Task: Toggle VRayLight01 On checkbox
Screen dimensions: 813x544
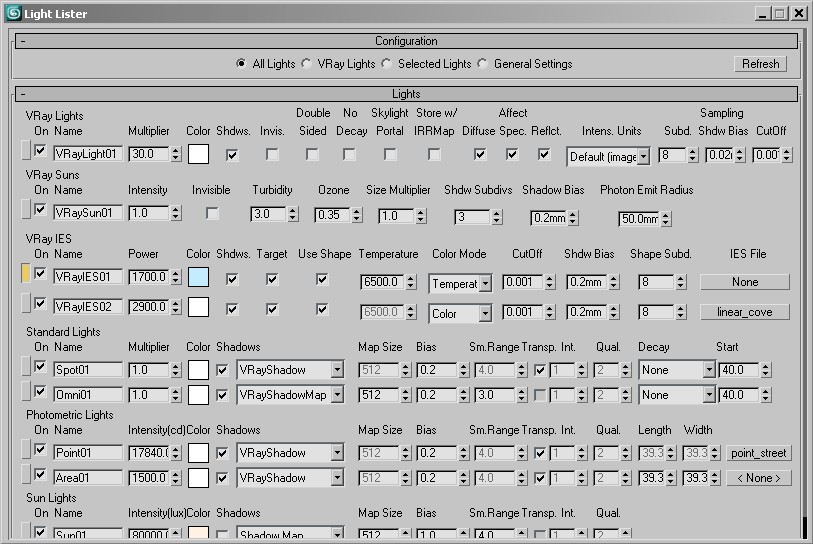Action: [40, 151]
